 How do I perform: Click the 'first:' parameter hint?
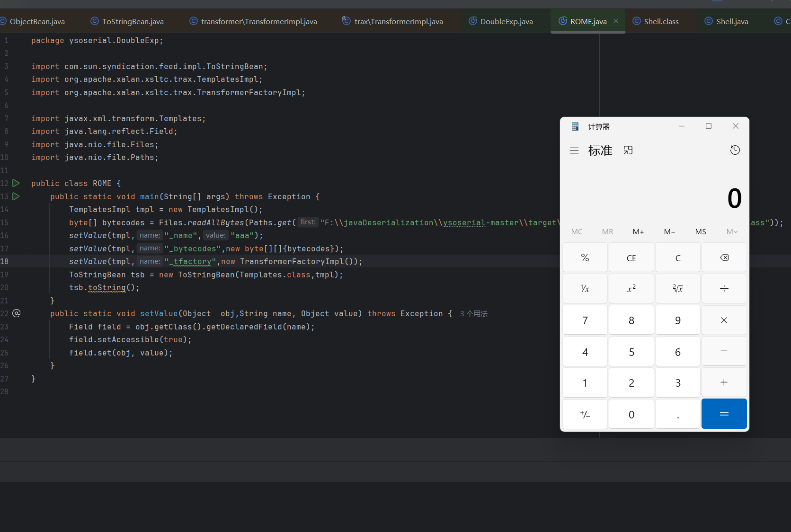[308, 222]
